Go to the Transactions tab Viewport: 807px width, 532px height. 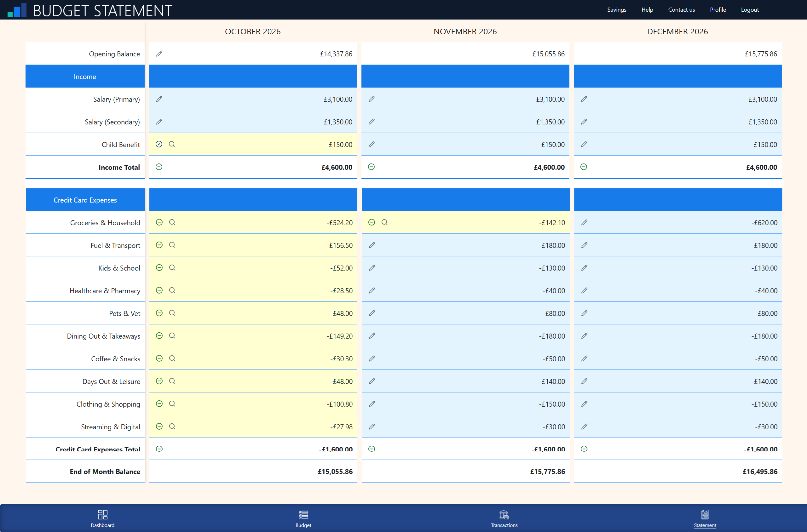click(504, 518)
